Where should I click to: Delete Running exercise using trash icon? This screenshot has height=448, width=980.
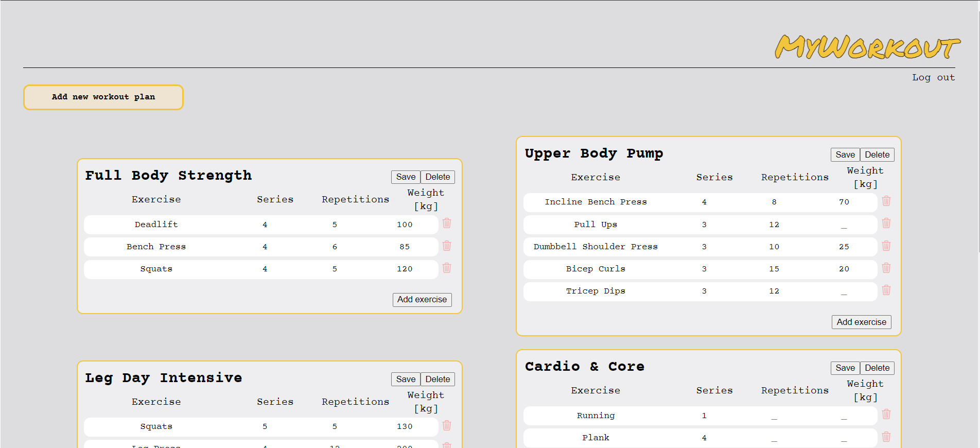click(x=886, y=415)
